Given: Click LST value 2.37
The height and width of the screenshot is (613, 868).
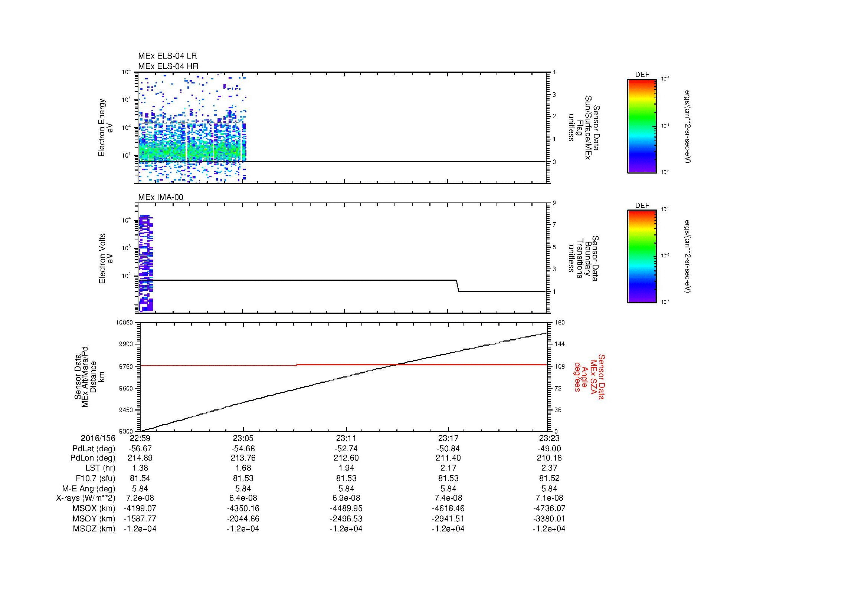Looking at the screenshot, I should [x=549, y=468].
